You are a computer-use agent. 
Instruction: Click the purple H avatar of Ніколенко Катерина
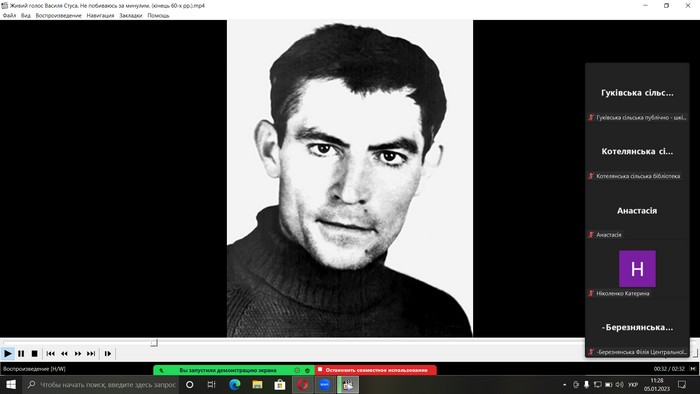tap(637, 269)
